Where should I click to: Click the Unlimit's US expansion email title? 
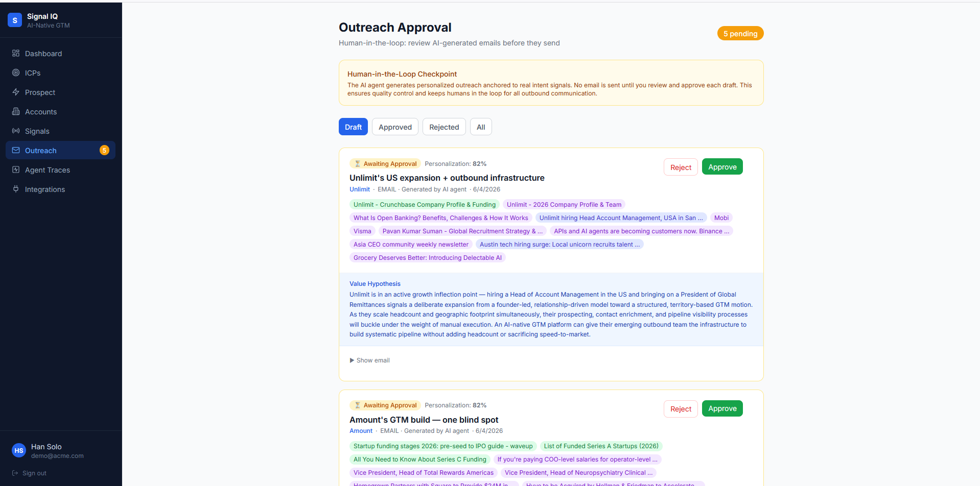(447, 178)
